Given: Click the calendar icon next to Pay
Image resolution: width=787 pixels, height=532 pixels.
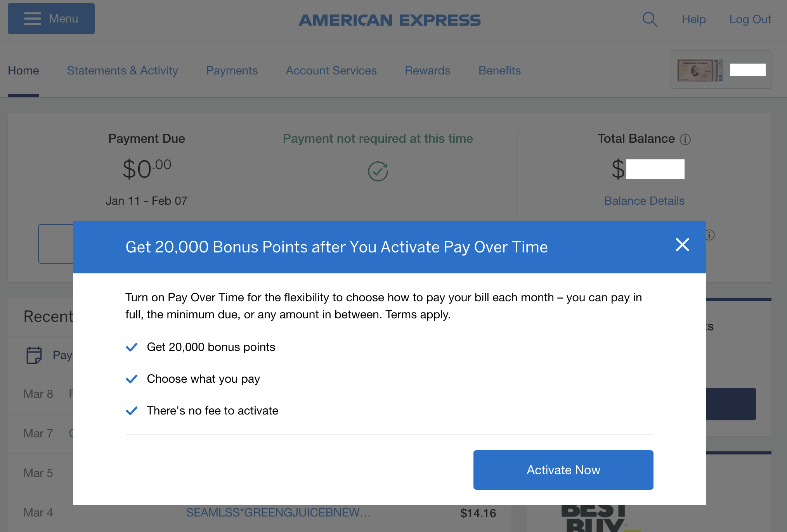Looking at the screenshot, I should 34,355.
